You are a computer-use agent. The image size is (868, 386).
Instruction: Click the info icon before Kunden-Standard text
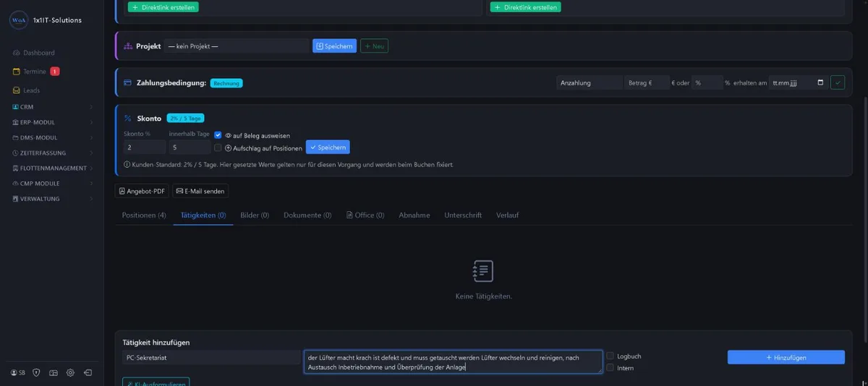[x=127, y=165]
